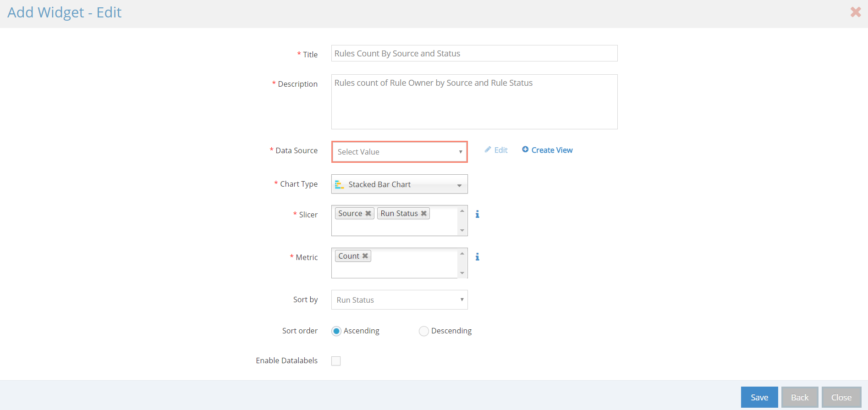Select Ascending sort order
The height and width of the screenshot is (410, 868).
[336, 331]
